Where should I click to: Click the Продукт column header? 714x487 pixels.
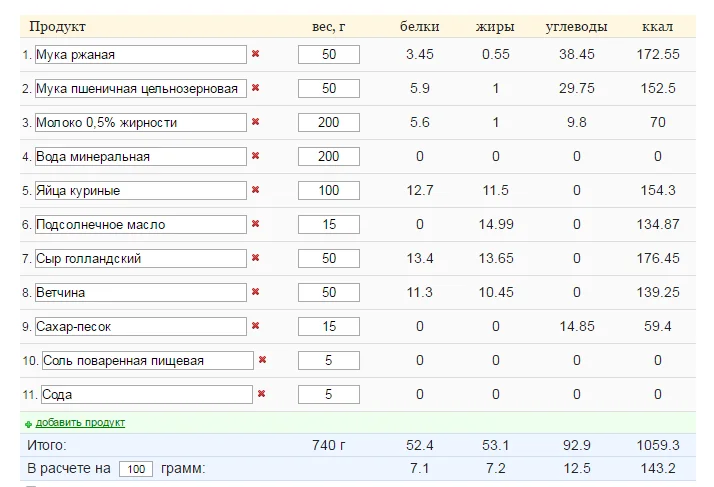pos(57,27)
